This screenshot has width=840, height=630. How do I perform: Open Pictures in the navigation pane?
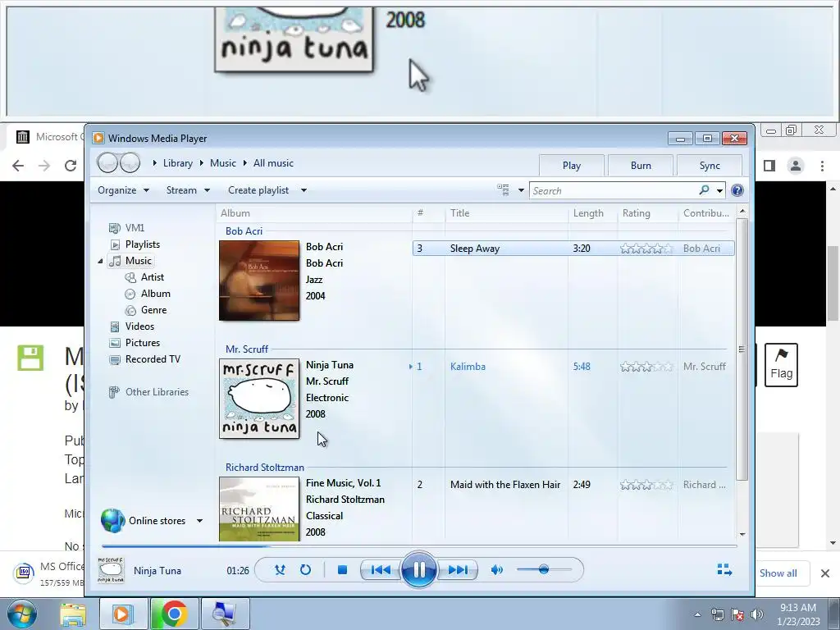[x=143, y=343]
